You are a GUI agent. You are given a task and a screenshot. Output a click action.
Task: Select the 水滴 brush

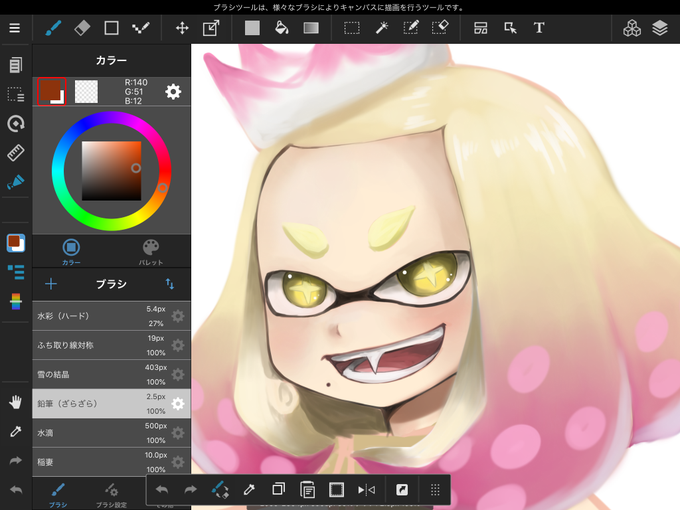tap(111, 433)
